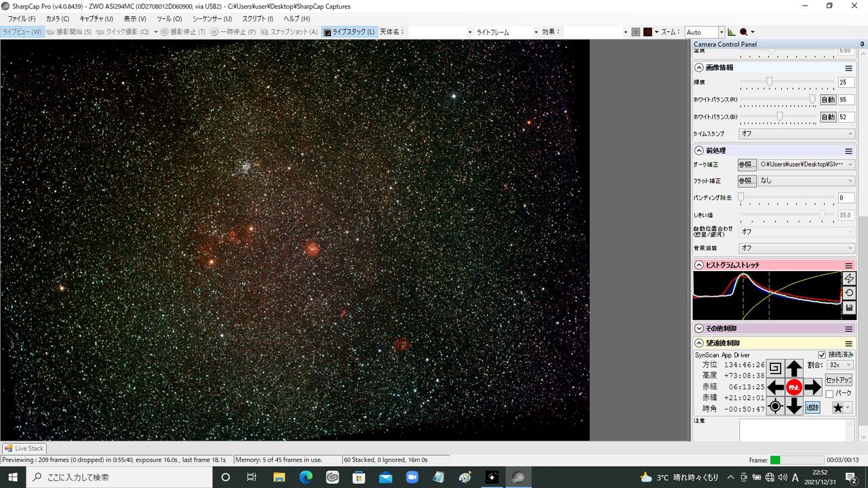The height and width of the screenshot is (488, 868).
Task: Click the セットアップ setup button
Action: tap(838, 380)
